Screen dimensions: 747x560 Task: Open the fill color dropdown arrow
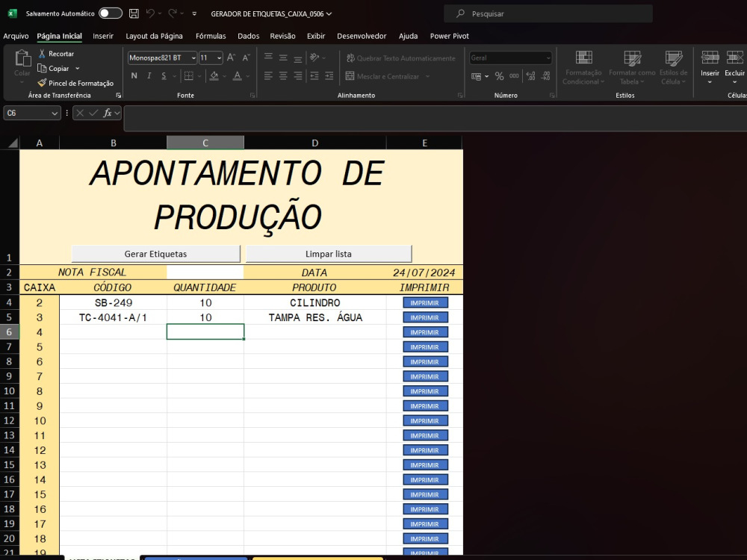click(x=224, y=76)
